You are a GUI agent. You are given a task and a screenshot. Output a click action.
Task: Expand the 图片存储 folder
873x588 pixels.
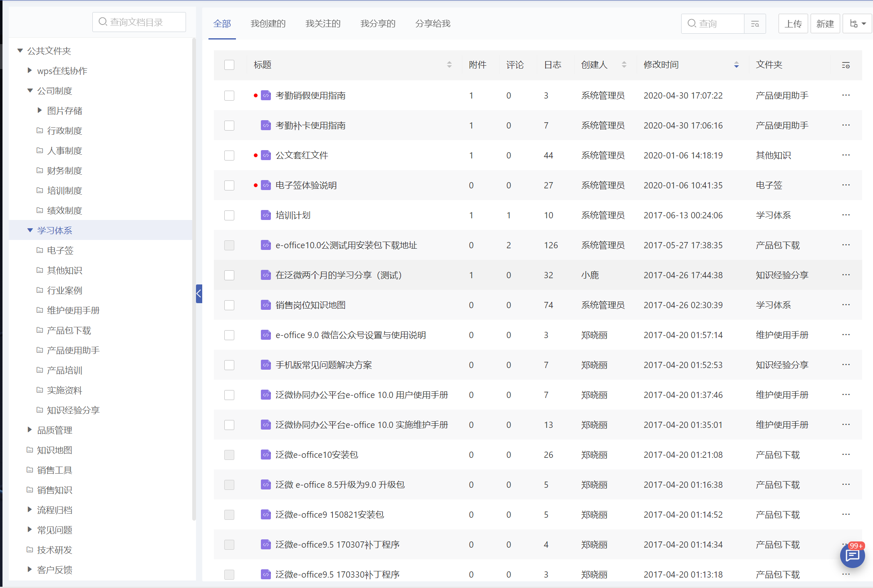pos(40,110)
